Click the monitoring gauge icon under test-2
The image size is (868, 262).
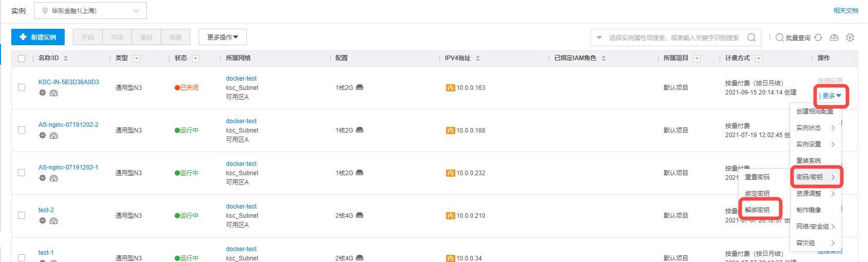pyautogui.click(x=54, y=221)
